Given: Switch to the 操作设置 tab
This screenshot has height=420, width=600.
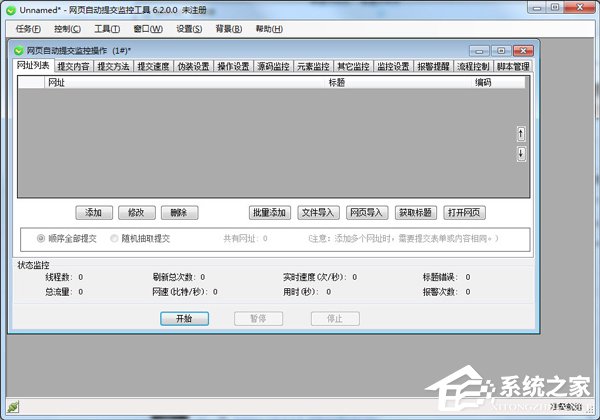Looking at the screenshot, I should pos(233,66).
